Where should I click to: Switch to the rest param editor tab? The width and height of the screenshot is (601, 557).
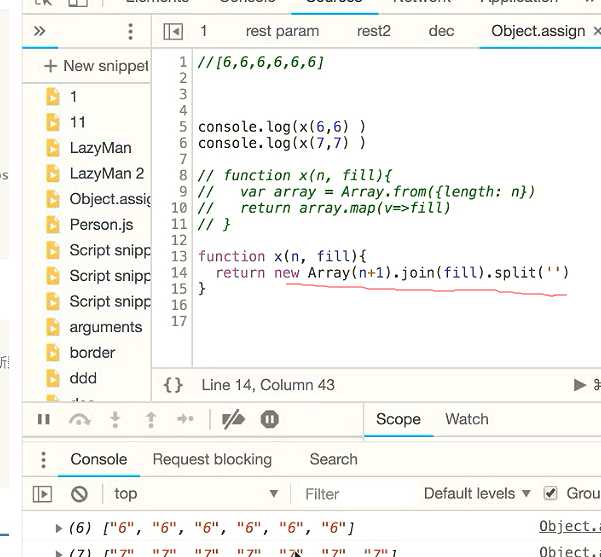tap(282, 31)
